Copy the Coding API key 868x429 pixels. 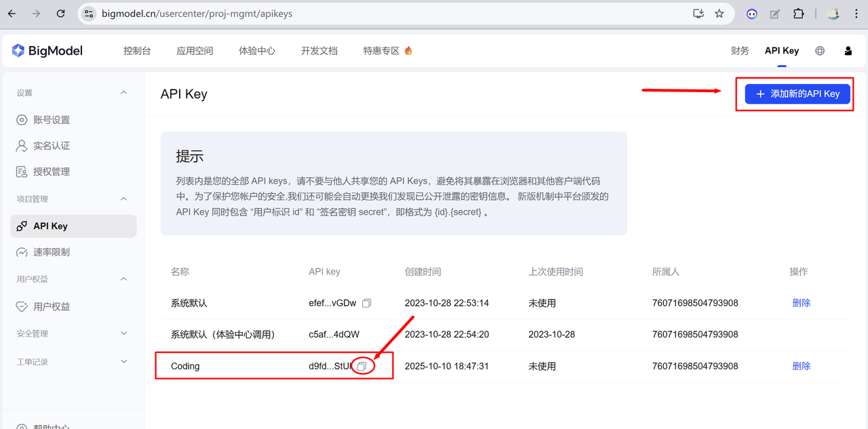click(x=363, y=366)
